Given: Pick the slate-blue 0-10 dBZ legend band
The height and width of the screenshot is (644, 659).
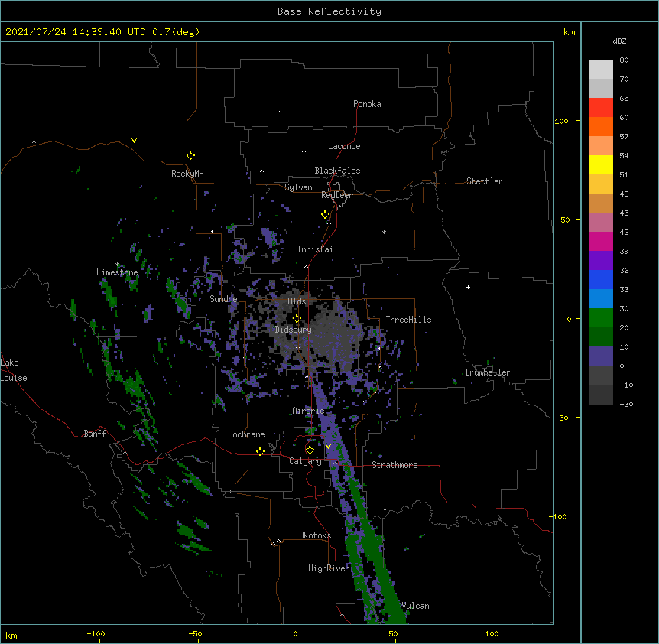Looking at the screenshot, I should pos(601,356).
